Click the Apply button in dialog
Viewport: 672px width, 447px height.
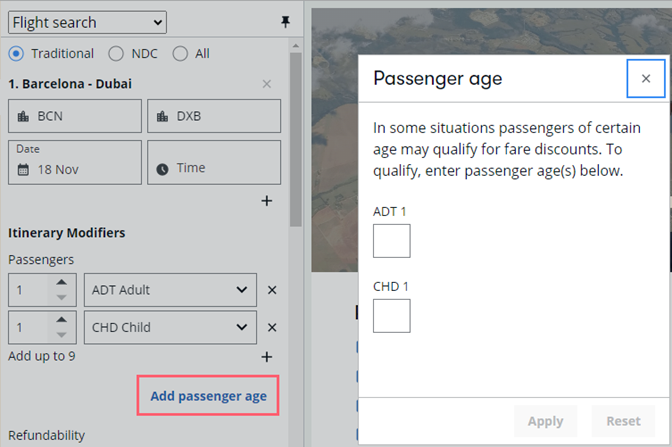(x=545, y=421)
